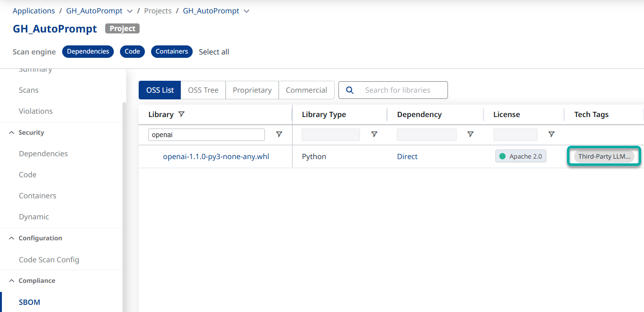Click the magnifier icon in library search
This screenshot has width=644, height=312.
(350, 90)
